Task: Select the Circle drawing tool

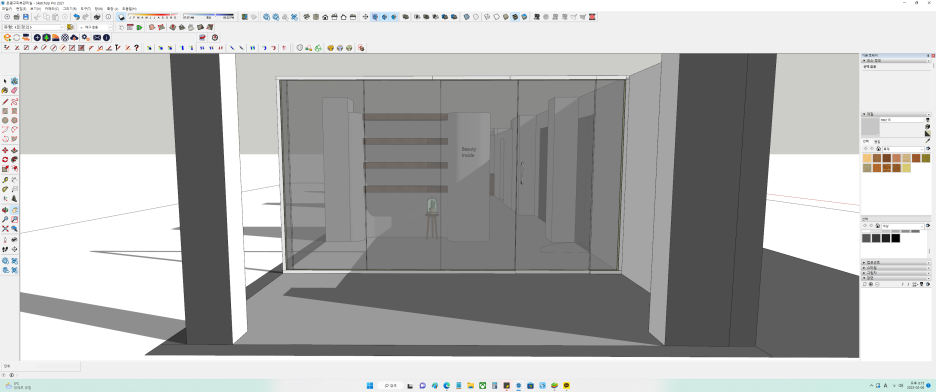Action: coord(5,120)
